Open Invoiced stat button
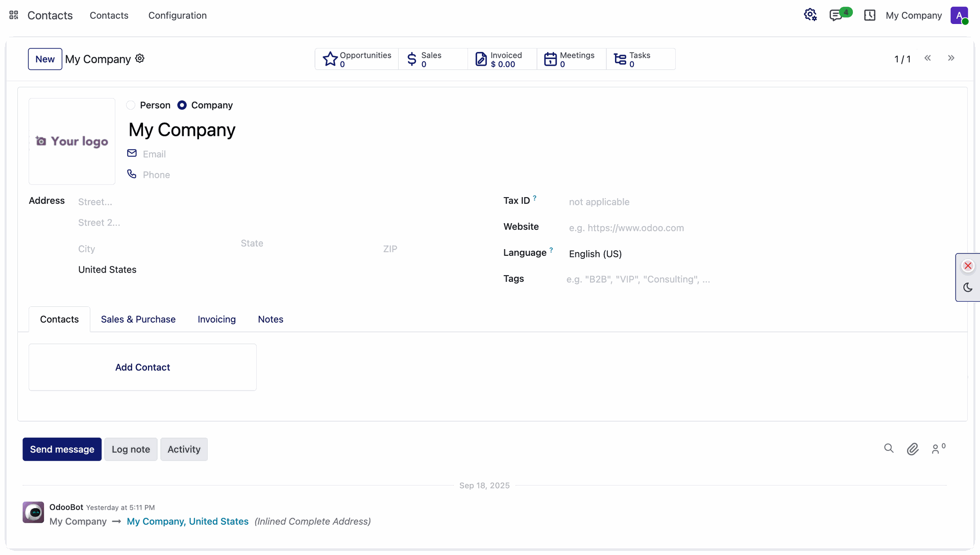This screenshot has width=980, height=555. [x=502, y=59]
